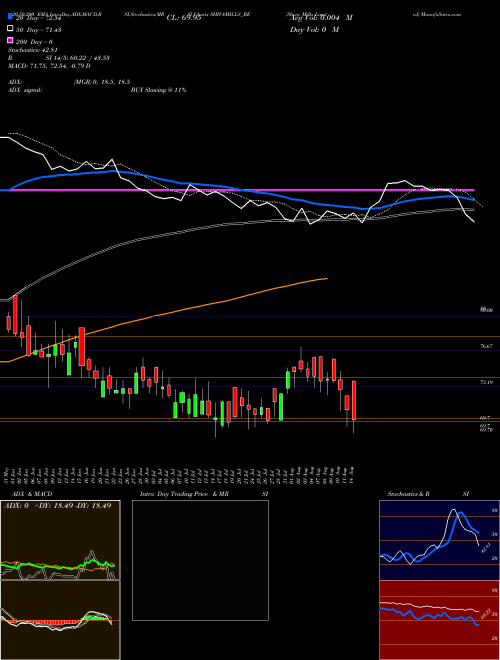The width and height of the screenshot is (500, 660).
Task: Click the 'Intra Day Trading Price & MR' panel title
Action: tap(185, 494)
